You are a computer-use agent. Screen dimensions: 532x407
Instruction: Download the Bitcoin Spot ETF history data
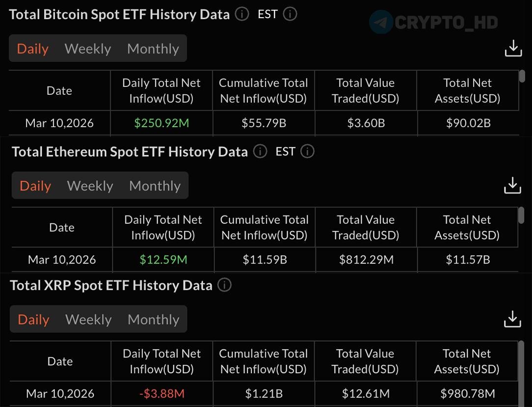513,49
